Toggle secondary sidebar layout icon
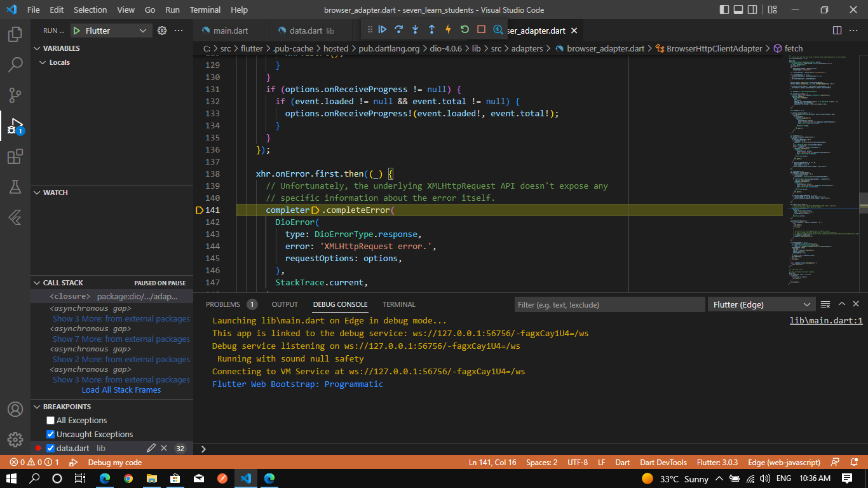Viewport: 868px width, 488px height. coord(754,10)
